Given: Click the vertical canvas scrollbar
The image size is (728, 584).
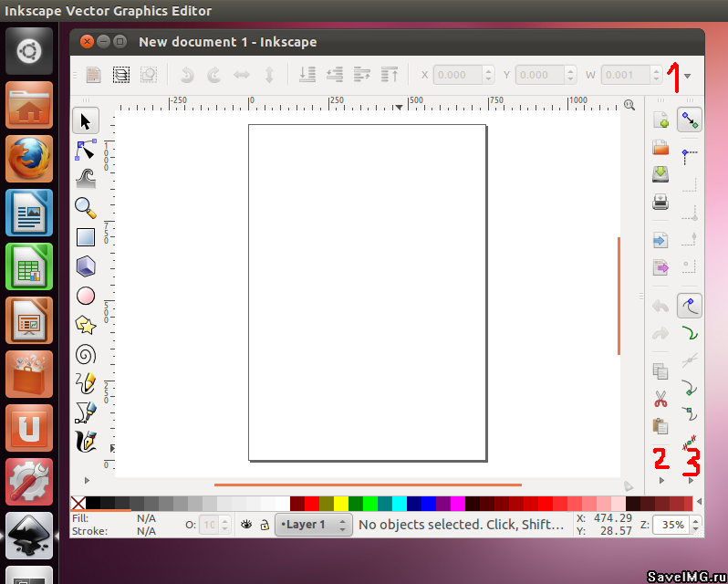Looking at the screenshot, I should click(619, 297).
